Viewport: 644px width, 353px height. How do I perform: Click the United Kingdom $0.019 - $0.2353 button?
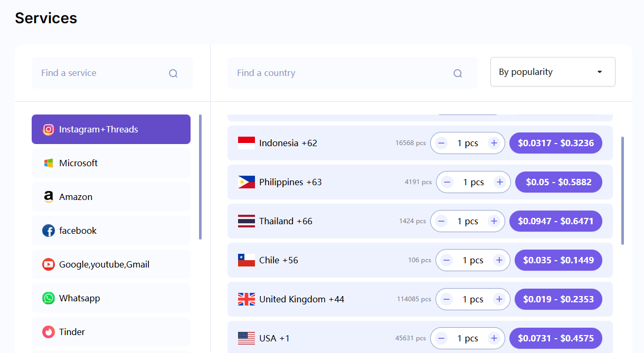[558, 299]
